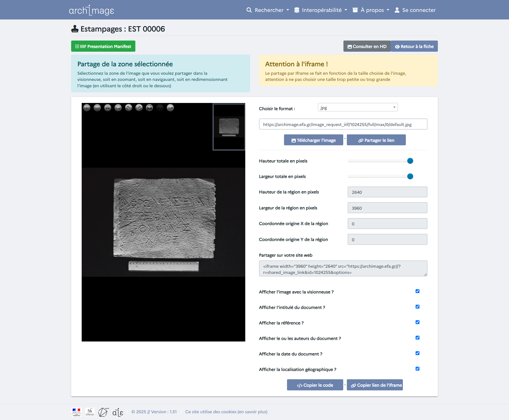Click the 'Hauteur totale en pixels' slider handle
The height and width of the screenshot is (420, 509).
click(x=410, y=161)
